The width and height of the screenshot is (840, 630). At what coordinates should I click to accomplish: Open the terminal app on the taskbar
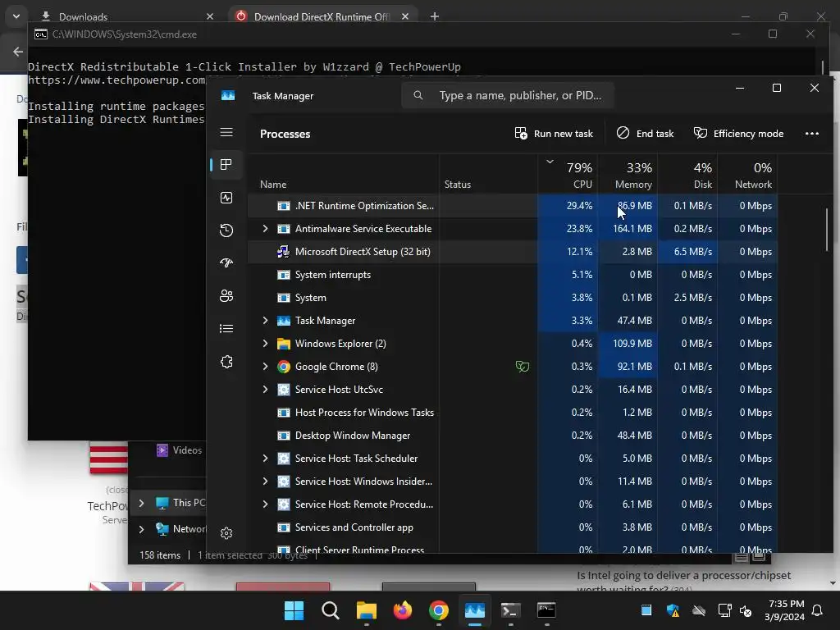(x=510, y=610)
